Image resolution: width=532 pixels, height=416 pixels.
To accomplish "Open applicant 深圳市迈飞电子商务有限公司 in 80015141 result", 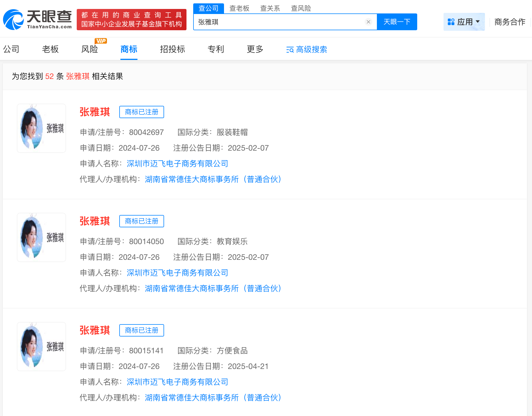I will [x=178, y=382].
